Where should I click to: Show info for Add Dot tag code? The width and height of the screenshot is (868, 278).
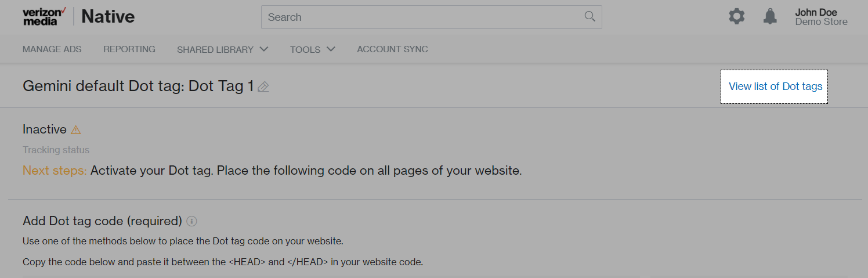[192, 221]
